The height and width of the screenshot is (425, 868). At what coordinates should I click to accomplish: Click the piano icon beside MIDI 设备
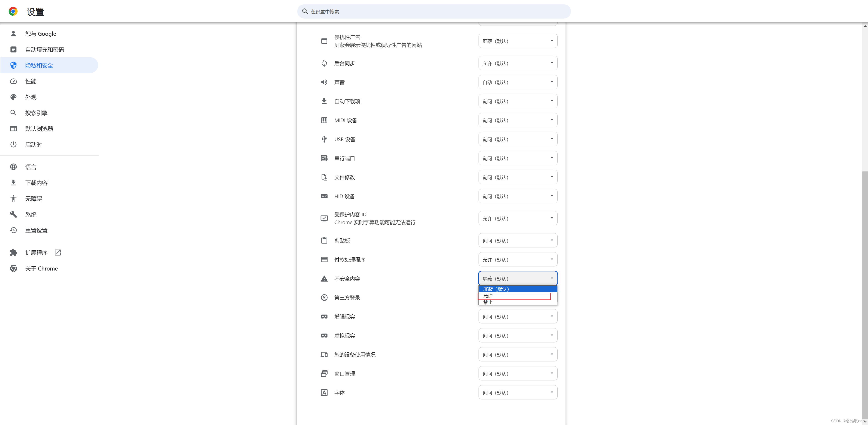[324, 120]
